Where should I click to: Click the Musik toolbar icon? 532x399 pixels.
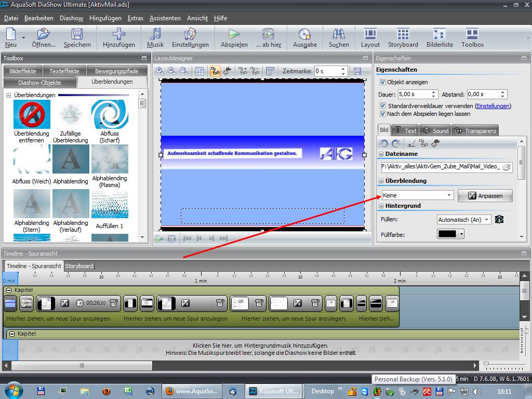[155, 34]
